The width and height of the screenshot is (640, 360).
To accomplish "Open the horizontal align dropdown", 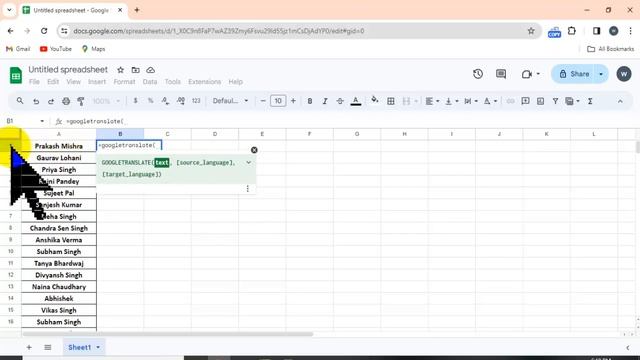I will [432, 101].
